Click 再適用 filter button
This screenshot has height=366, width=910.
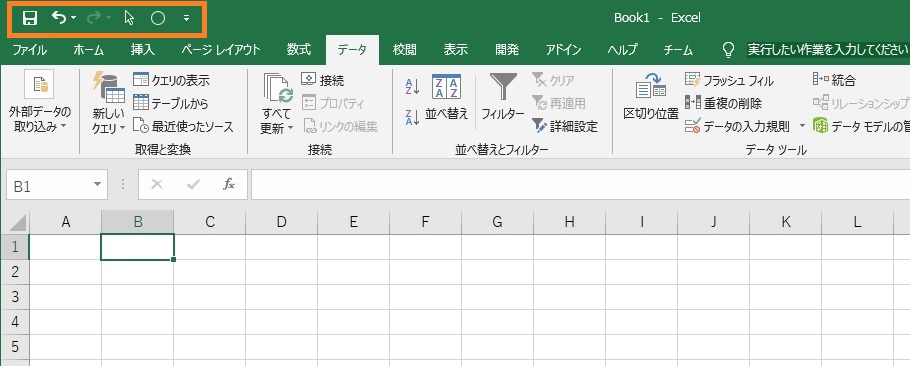click(559, 103)
